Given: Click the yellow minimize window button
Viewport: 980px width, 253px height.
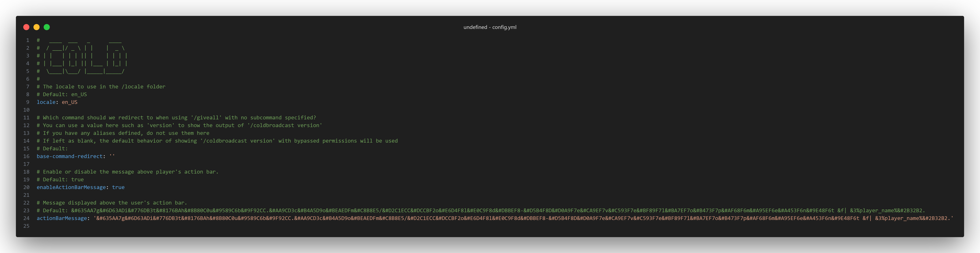Looking at the screenshot, I should pos(37,27).
